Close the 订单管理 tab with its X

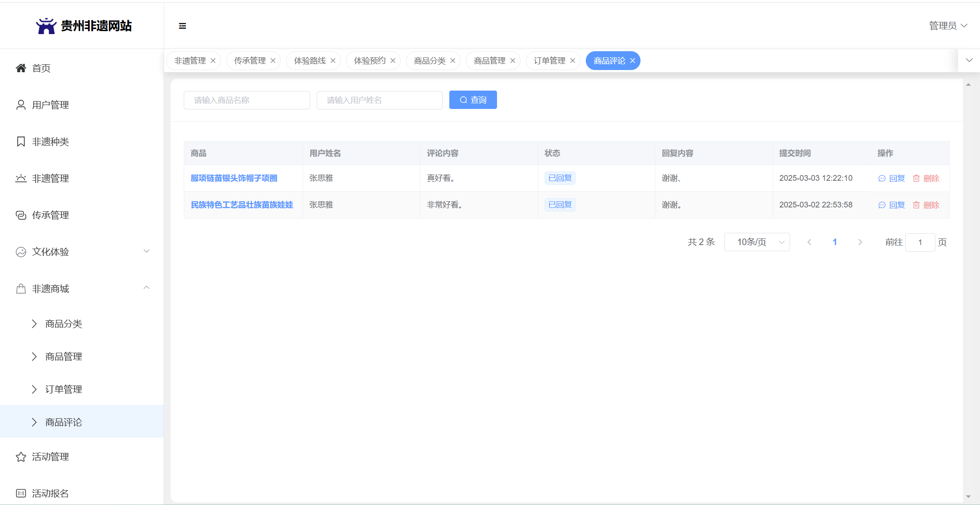(x=573, y=60)
